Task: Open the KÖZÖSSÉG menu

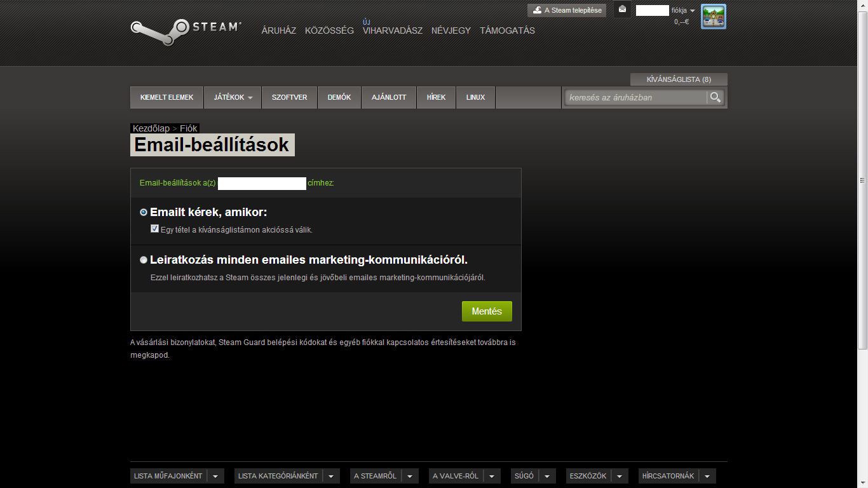Action: click(329, 30)
